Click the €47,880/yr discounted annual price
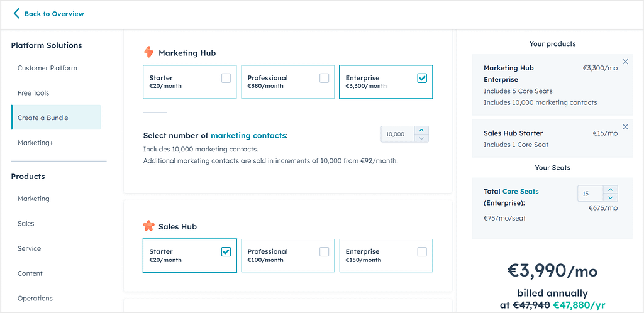Viewport: 644px width, 313px height. (579, 305)
